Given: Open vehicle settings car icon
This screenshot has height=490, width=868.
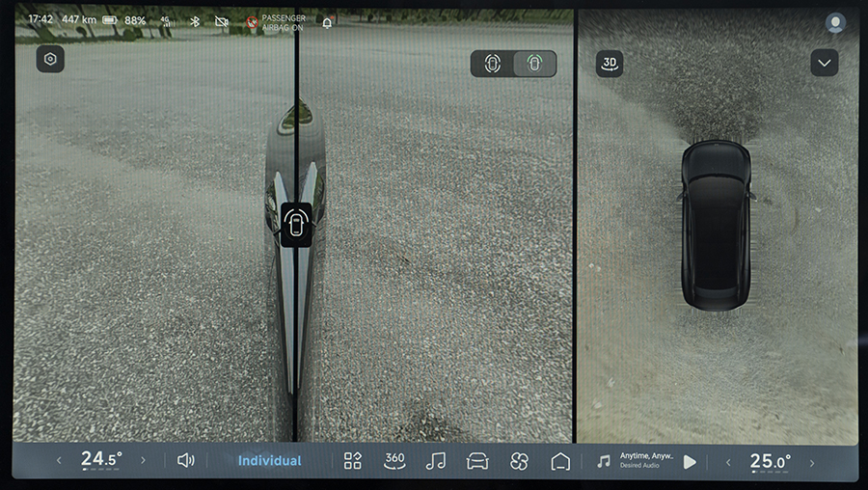Looking at the screenshot, I should [x=477, y=461].
